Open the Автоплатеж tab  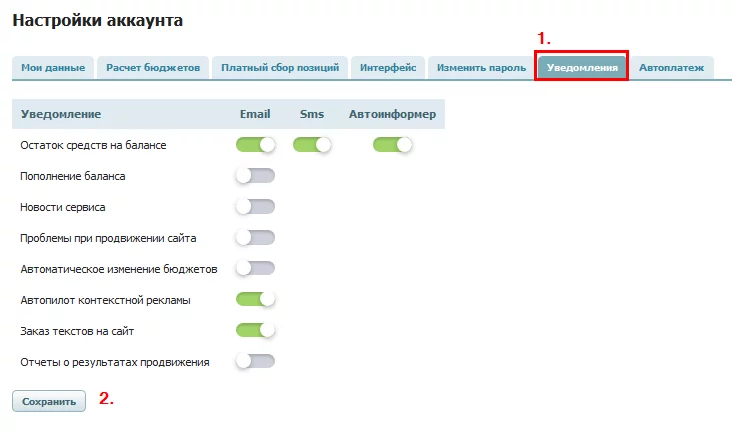click(x=671, y=68)
